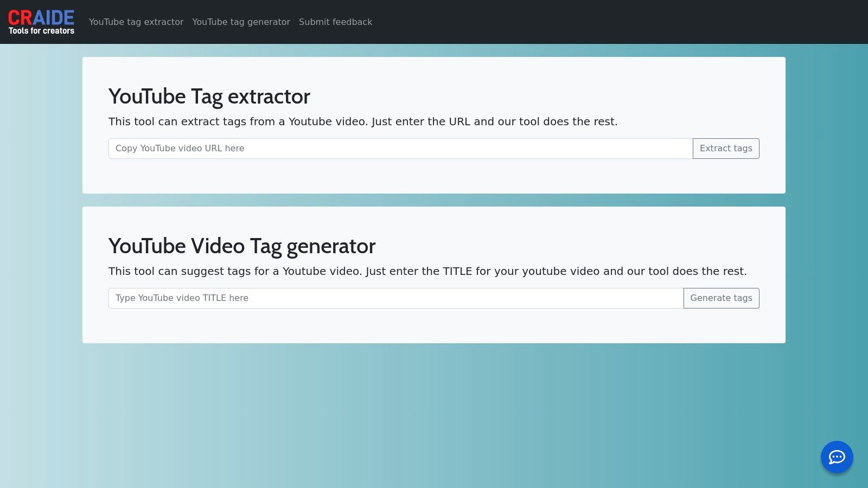868x488 pixels.
Task: Click the Extract tags button
Action: 726,149
